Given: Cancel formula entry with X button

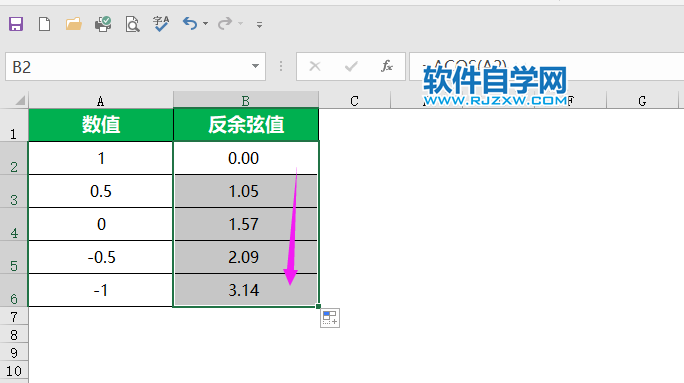Looking at the screenshot, I should click(x=315, y=66).
